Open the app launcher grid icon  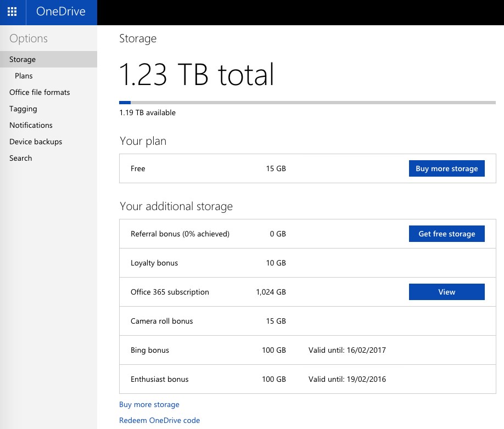click(12, 12)
